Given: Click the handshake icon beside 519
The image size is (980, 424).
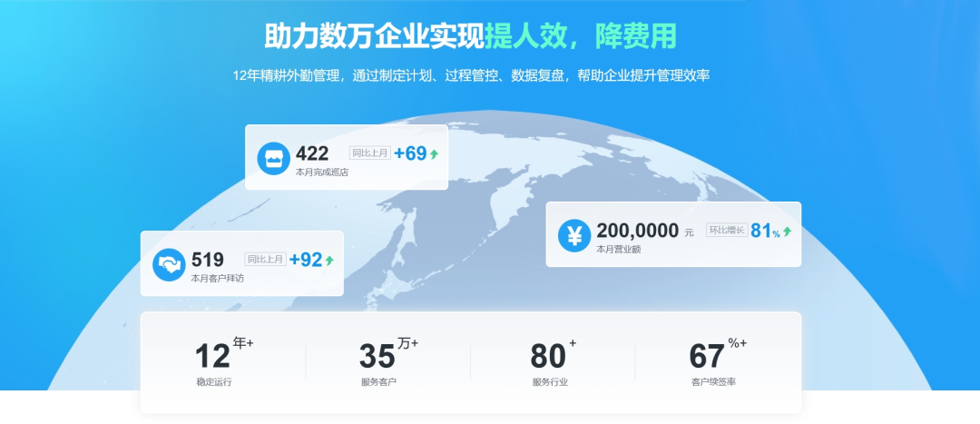Looking at the screenshot, I should click(x=168, y=264).
